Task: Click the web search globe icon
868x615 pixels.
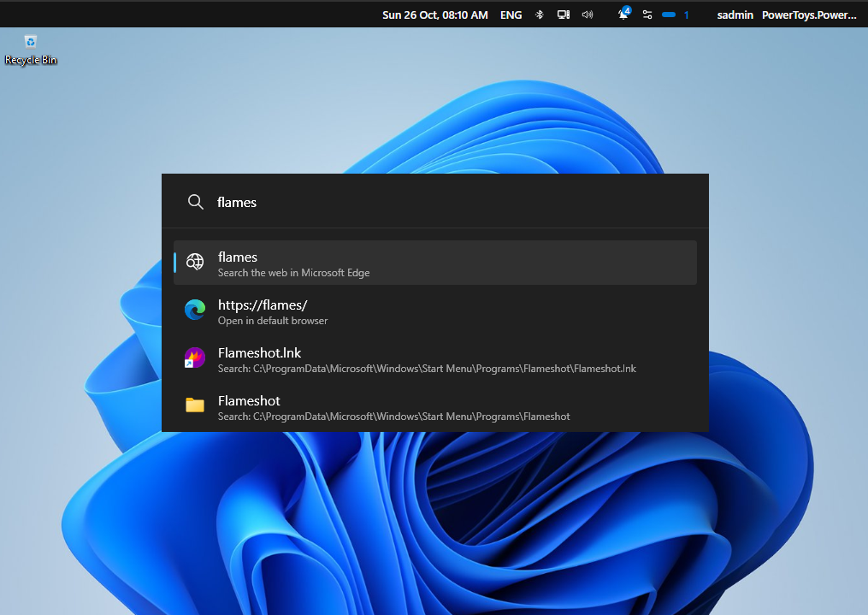Action: click(195, 263)
